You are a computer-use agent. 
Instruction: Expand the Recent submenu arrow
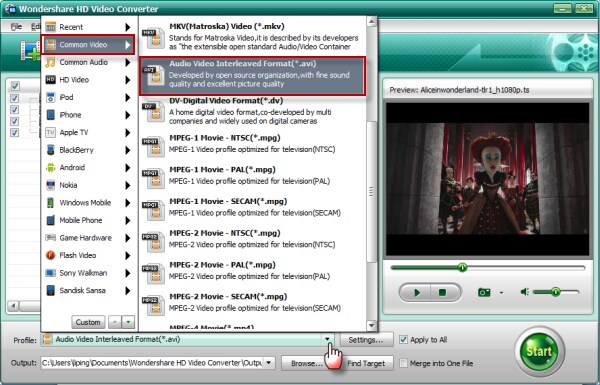[x=128, y=27]
